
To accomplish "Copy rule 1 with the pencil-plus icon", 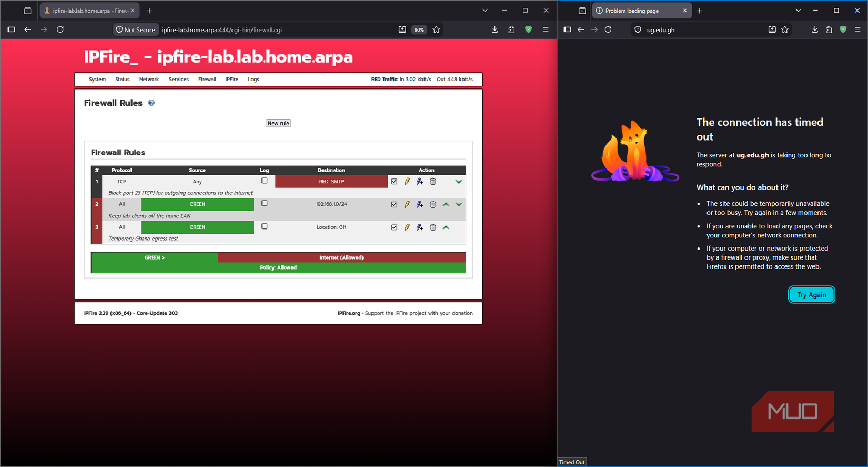I will tap(420, 182).
